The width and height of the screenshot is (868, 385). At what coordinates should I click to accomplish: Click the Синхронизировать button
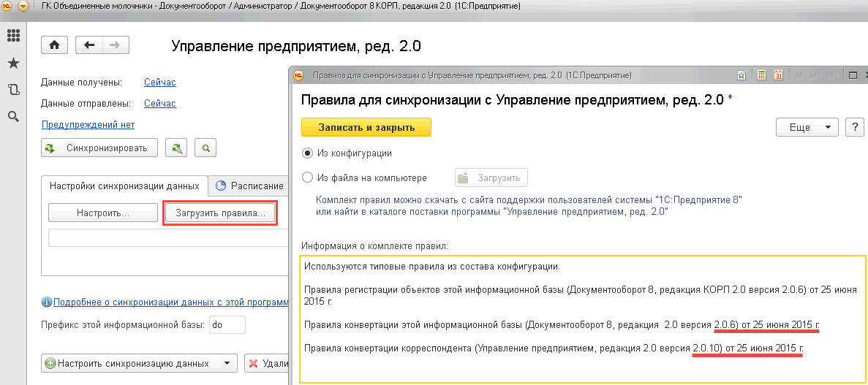click(99, 148)
